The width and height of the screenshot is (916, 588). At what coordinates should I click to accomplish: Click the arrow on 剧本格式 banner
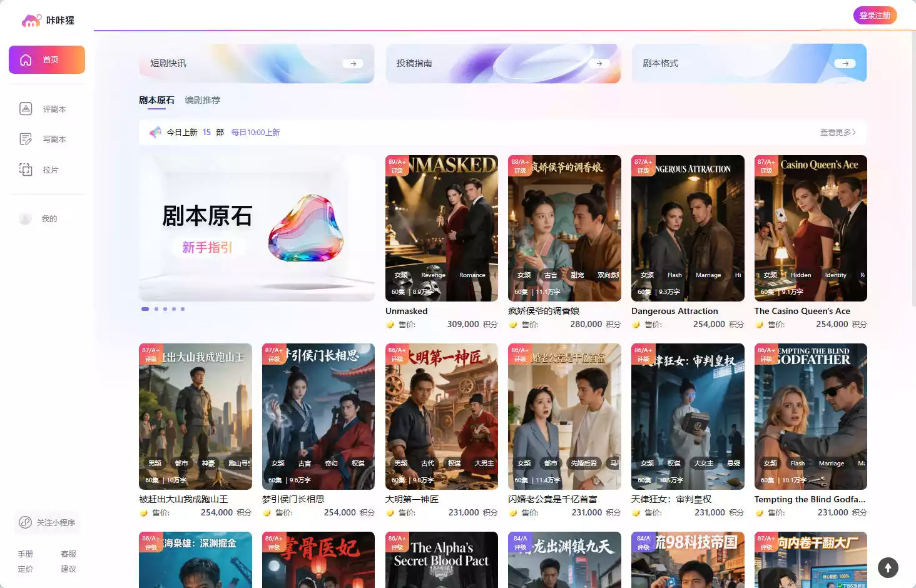coord(845,63)
